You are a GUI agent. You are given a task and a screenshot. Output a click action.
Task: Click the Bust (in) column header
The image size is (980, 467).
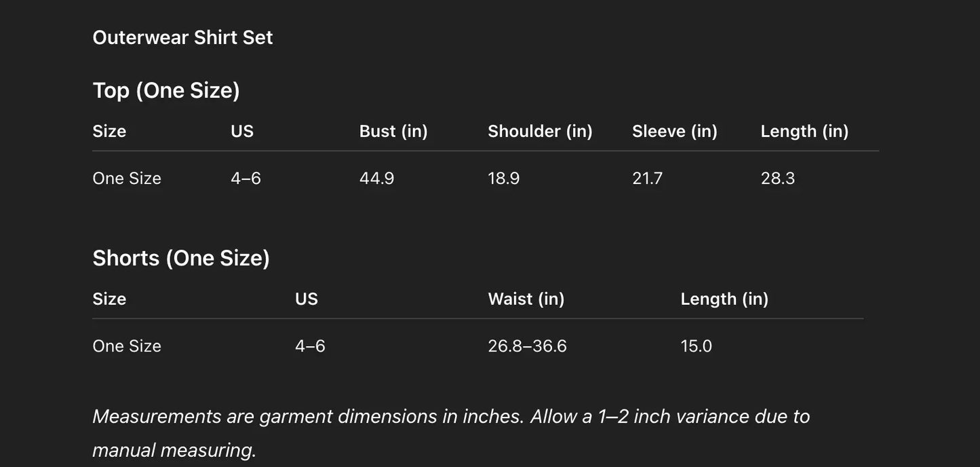[393, 131]
